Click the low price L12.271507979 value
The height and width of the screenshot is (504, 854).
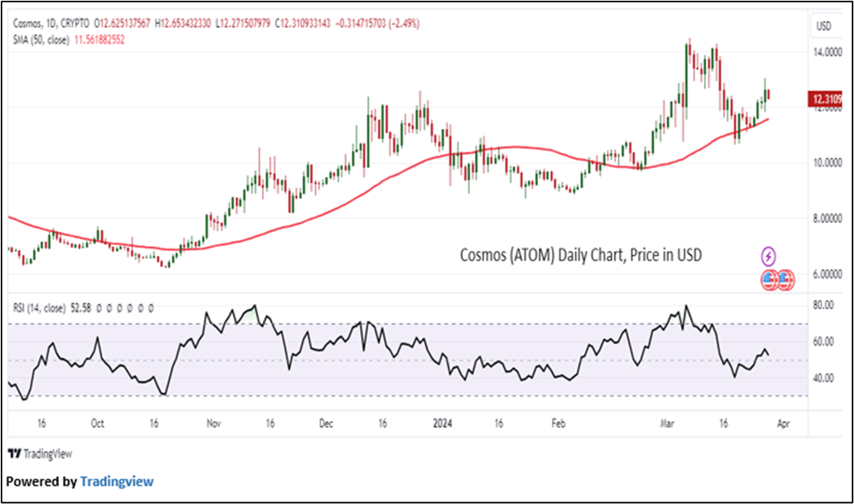point(243,24)
